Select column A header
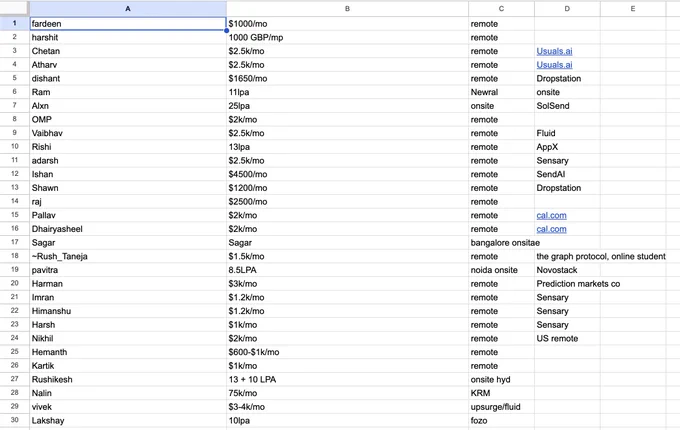 pyautogui.click(x=128, y=9)
